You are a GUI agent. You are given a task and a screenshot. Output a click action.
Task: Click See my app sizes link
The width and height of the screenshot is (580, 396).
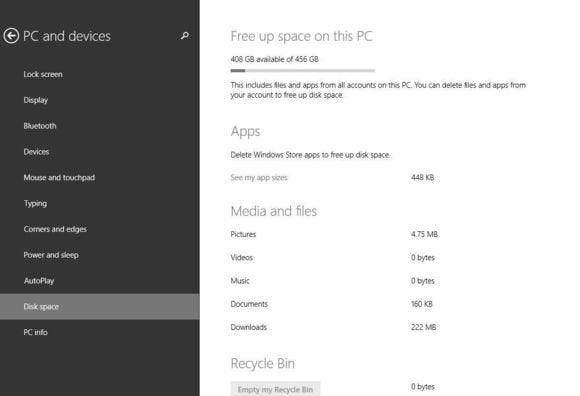[259, 178]
